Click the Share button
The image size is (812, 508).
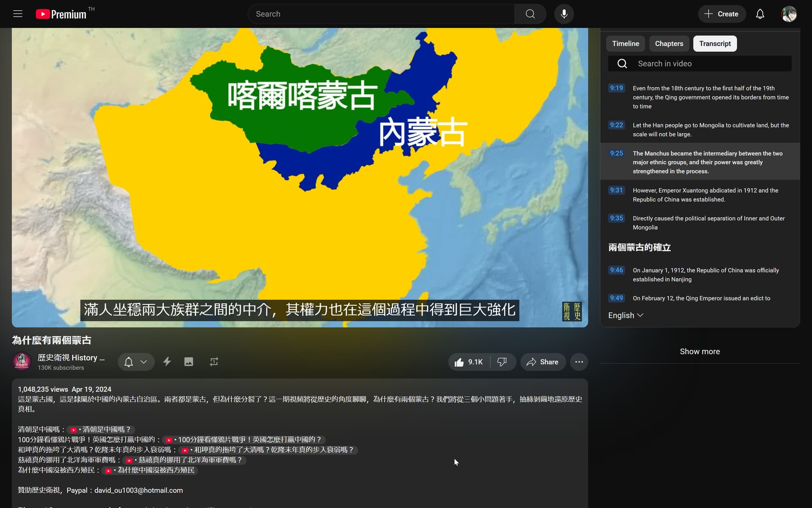(x=543, y=362)
